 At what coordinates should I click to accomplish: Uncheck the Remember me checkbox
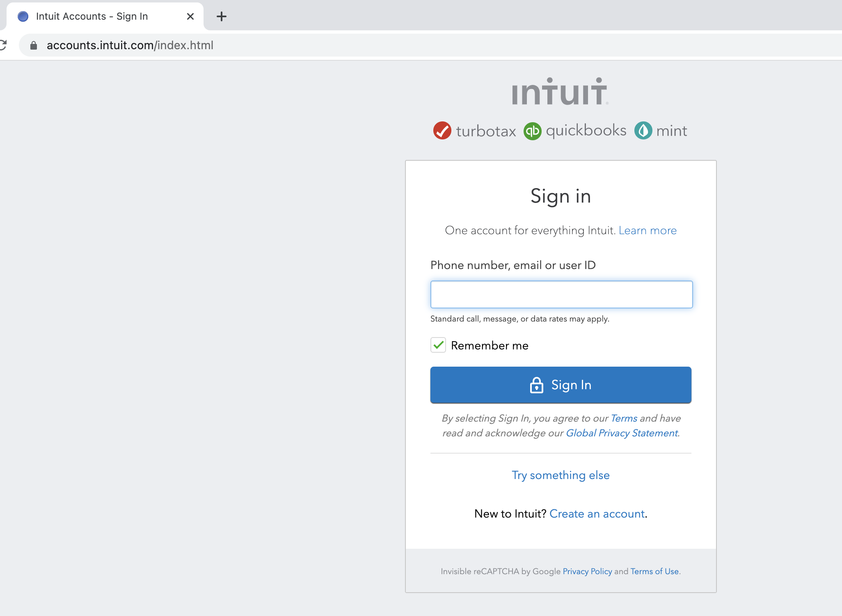(x=437, y=345)
